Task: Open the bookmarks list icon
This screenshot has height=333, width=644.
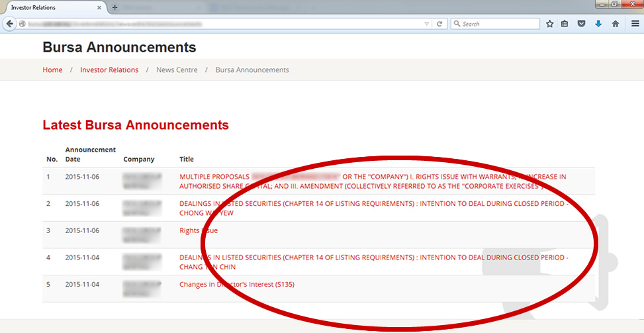Action: [565, 24]
